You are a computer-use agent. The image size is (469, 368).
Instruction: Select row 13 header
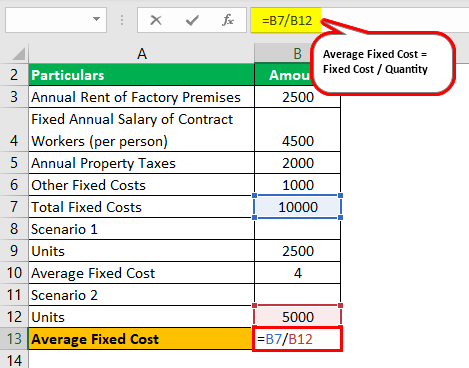click(14, 339)
